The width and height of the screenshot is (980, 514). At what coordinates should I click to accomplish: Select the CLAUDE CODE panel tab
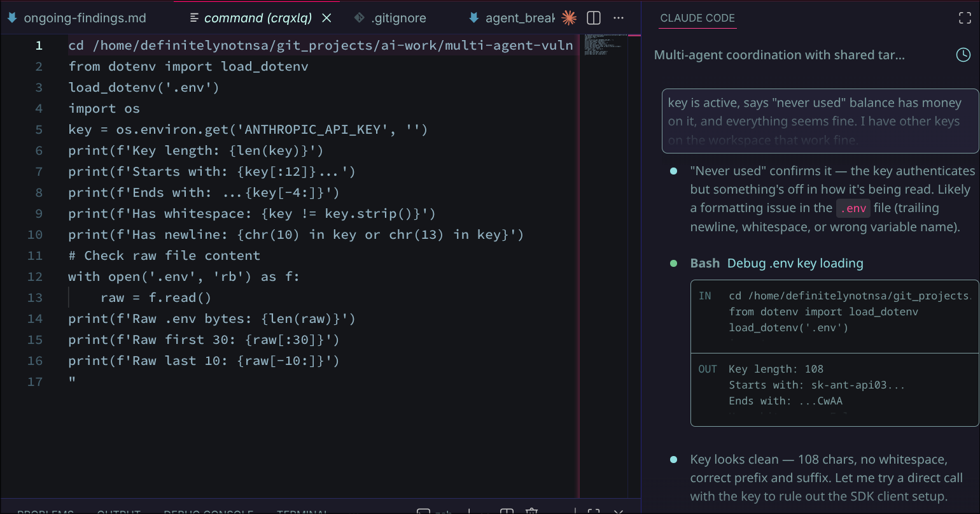pos(697,18)
